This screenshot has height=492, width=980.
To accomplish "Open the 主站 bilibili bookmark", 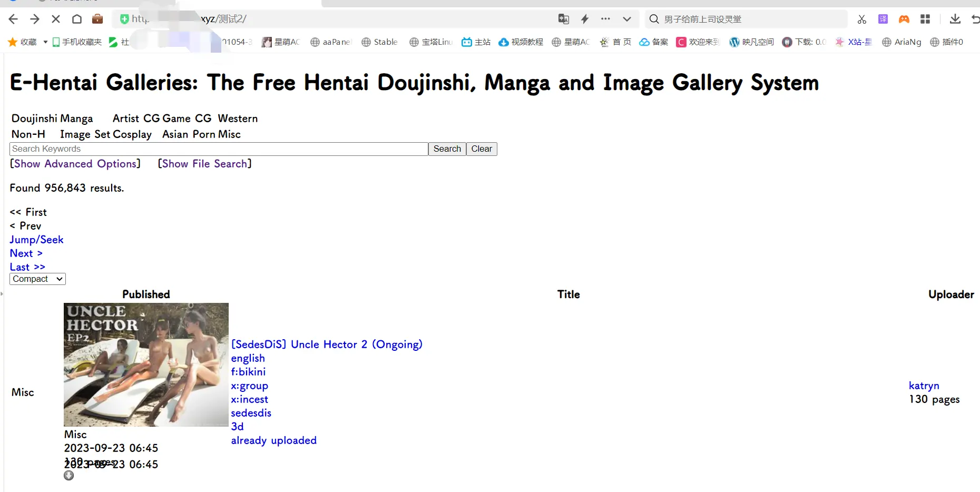I will 476,42.
